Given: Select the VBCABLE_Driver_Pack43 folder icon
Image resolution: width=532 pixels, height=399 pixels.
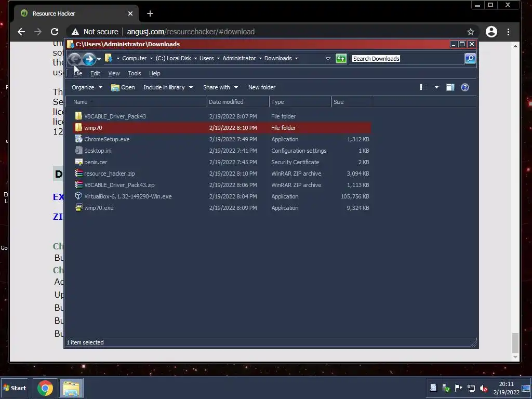Looking at the screenshot, I should [78, 116].
